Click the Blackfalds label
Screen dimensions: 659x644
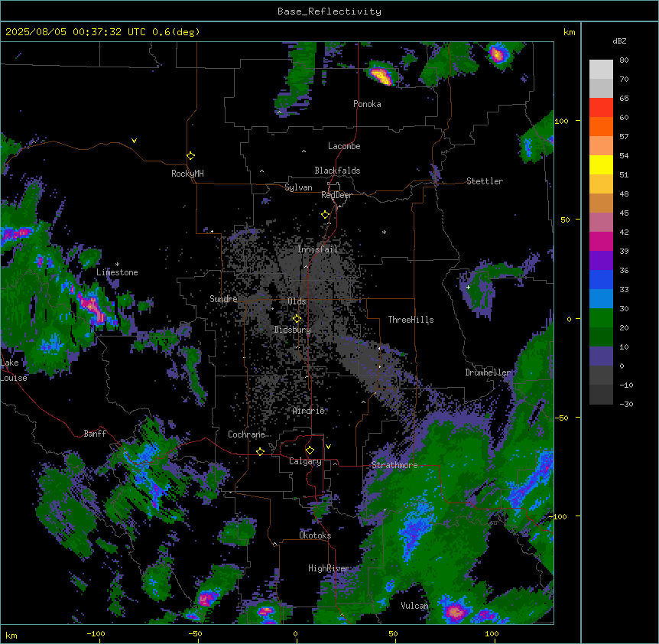(x=337, y=171)
